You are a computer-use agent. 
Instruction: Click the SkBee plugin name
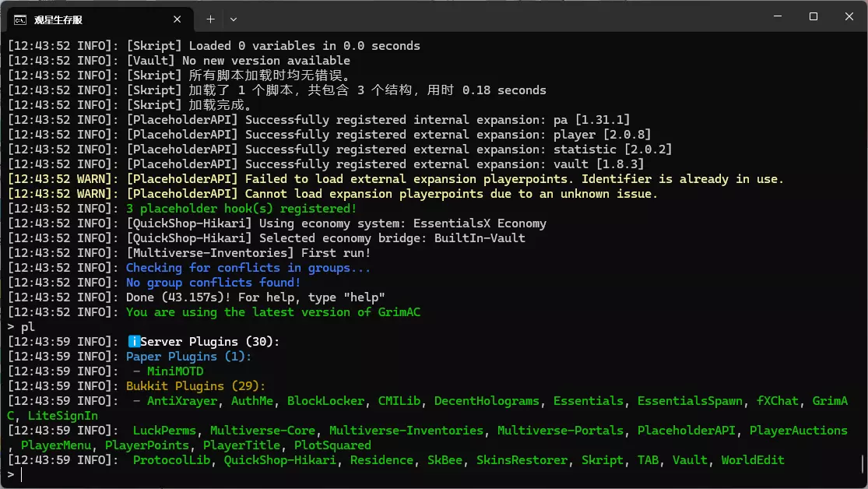tap(445, 460)
